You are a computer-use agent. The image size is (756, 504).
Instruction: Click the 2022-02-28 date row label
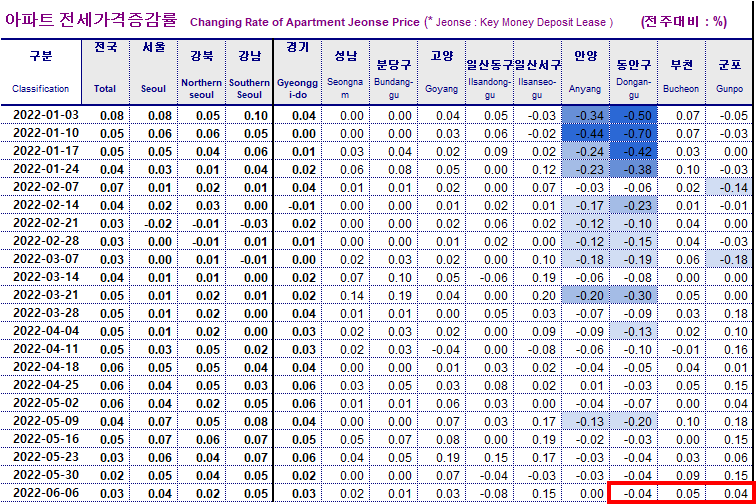coord(46,241)
